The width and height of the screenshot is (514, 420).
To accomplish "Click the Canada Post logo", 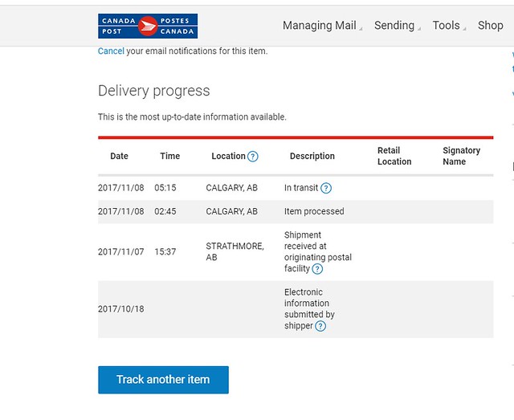I will (x=148, y=26).
